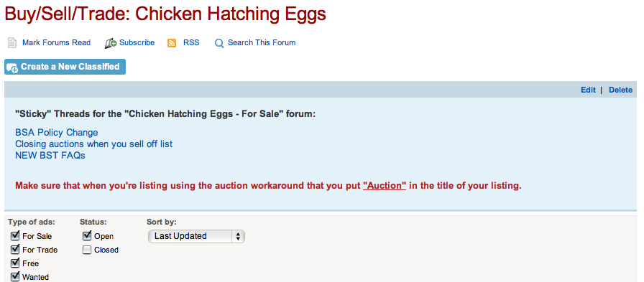Open the BSA Policy Change thread
The image size is (644, 282).
[57, 133]
